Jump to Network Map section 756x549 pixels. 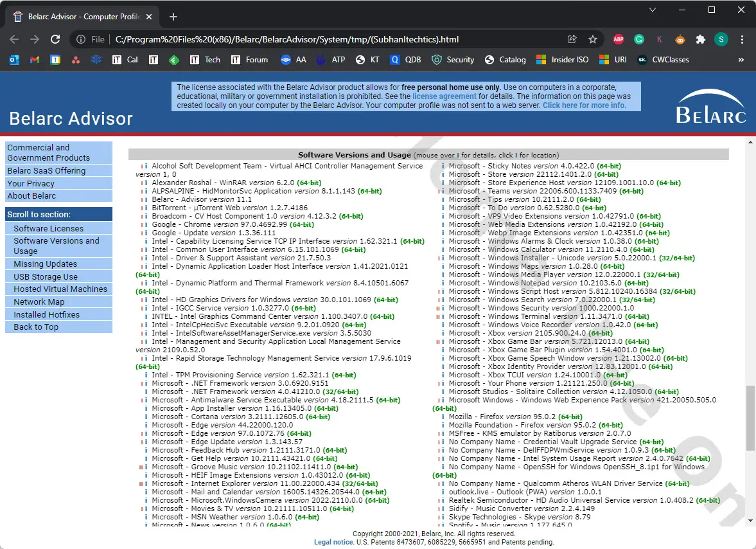tap(58, 302)
